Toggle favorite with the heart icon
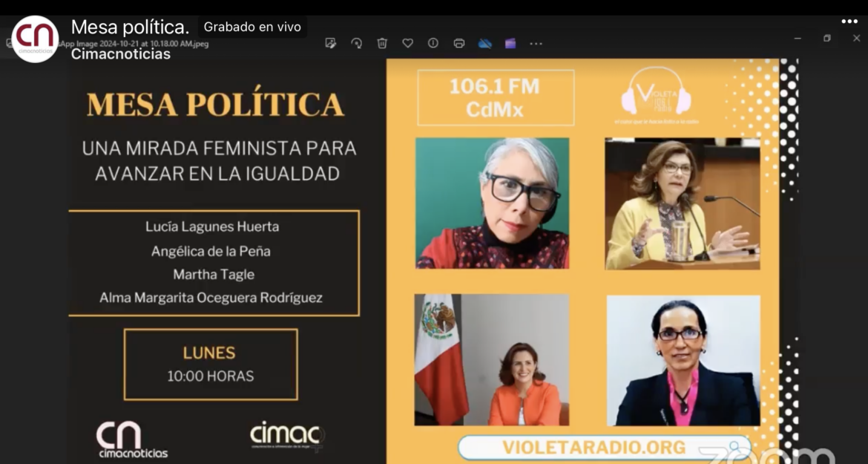The height and width of the screenshot is (464, 868). [x=407, y=43]
